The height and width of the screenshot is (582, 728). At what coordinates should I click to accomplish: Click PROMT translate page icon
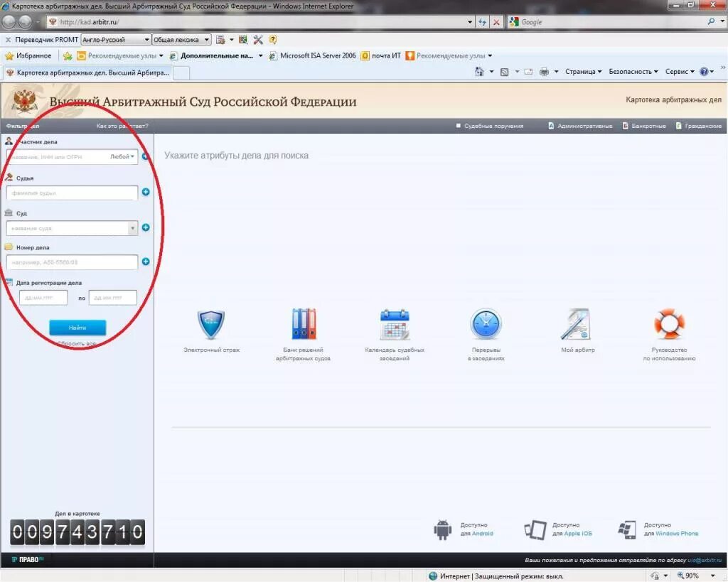click(x=221, y=40)
